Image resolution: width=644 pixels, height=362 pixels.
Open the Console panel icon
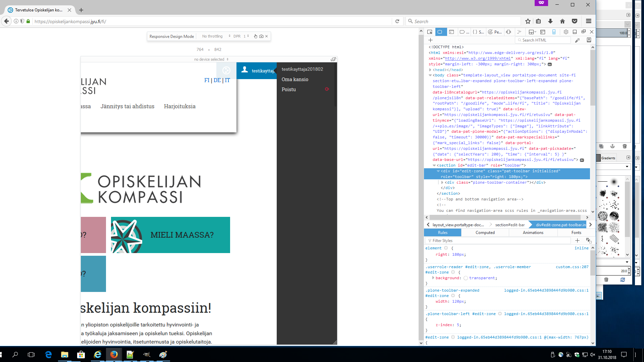(x=451, y=32)
